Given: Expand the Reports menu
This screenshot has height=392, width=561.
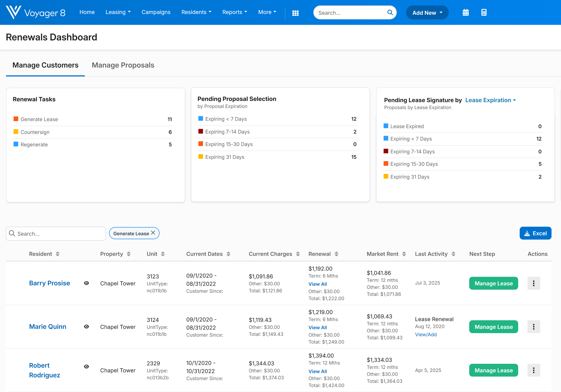Looking at the screenshot, I should (x=235, y=12).
